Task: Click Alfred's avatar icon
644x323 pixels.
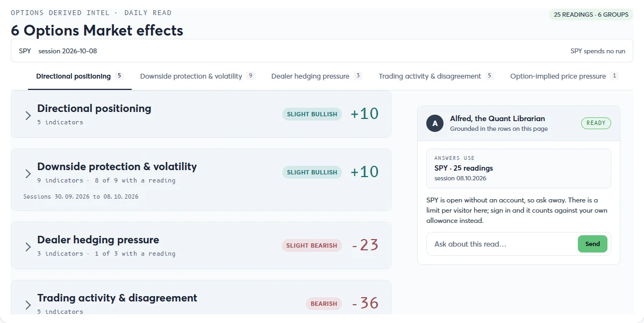Action: pos(435,123)
